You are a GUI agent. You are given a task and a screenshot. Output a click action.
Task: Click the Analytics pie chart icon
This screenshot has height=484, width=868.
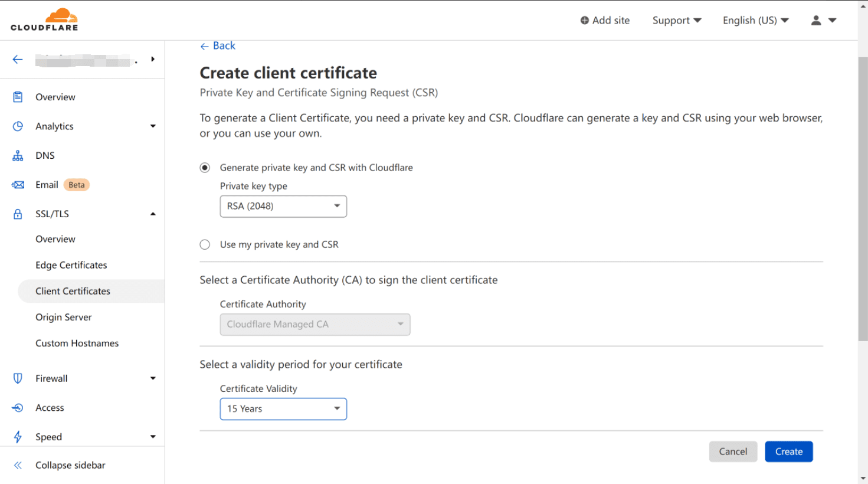tap(18, 126)
